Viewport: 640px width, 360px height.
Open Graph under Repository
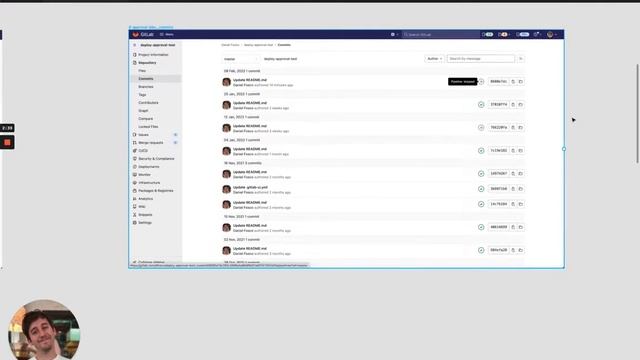click(x=143, y=111)
